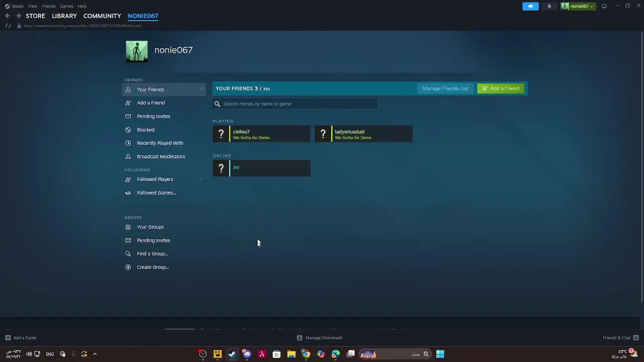Screen dimensions: 644x362
Task: Open nonie067 profile name link
Action: 173,50
